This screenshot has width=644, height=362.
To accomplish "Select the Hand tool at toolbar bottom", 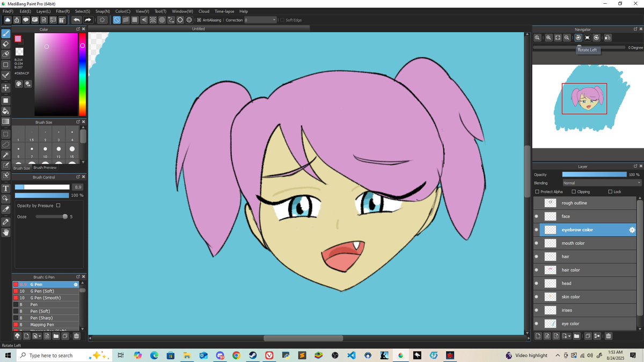I will pos(5,233).
